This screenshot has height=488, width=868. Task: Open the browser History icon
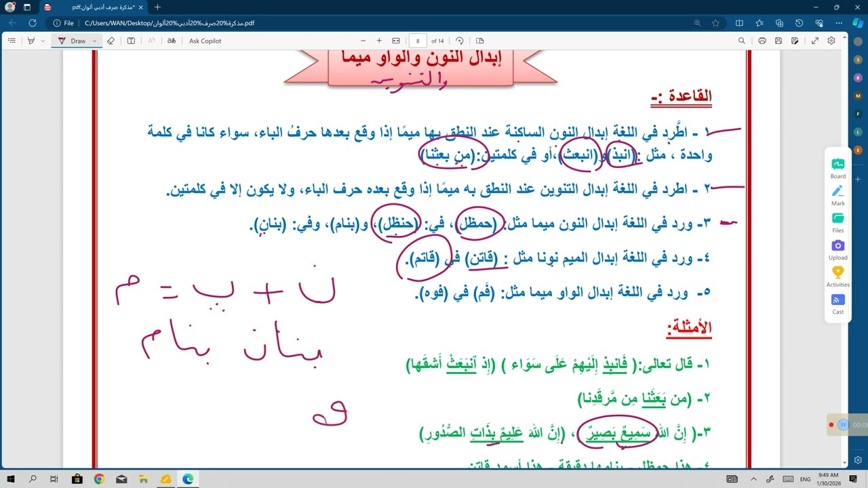point(800,23)
